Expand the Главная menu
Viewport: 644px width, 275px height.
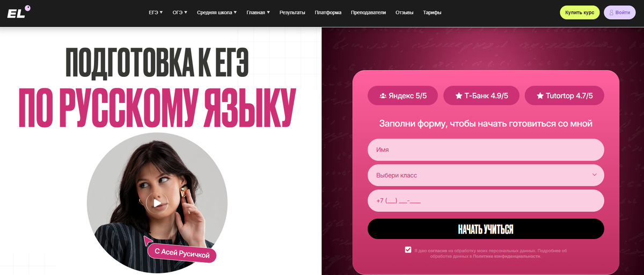[258, 12]
